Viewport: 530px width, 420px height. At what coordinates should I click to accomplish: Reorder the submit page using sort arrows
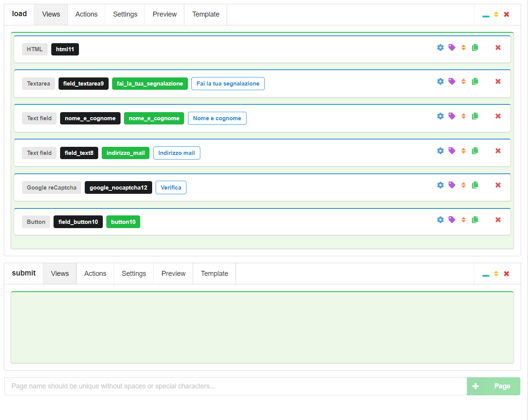pos(496,274)
